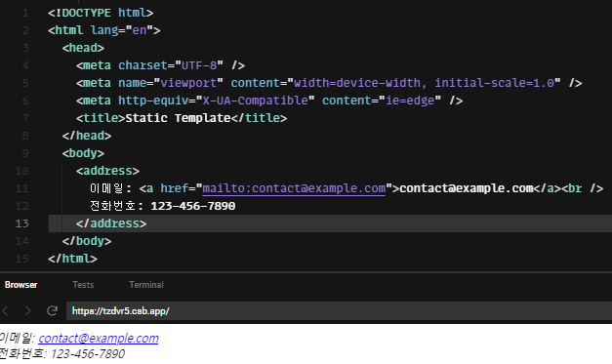Open the contact@example.com link in preview
Viewport: 612px width, 364px height.
(x=99, y=338)
